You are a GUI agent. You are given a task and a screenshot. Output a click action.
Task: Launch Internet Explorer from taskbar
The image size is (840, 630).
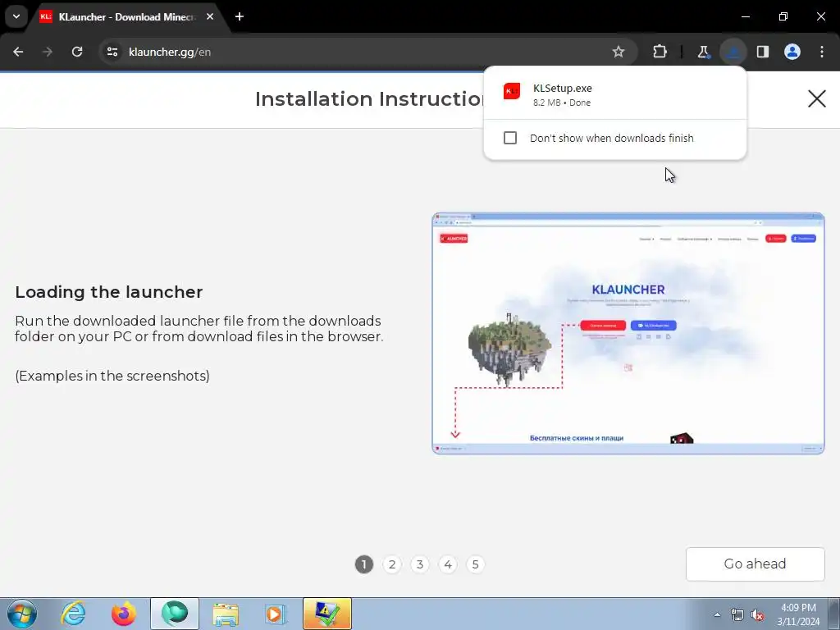73,614
